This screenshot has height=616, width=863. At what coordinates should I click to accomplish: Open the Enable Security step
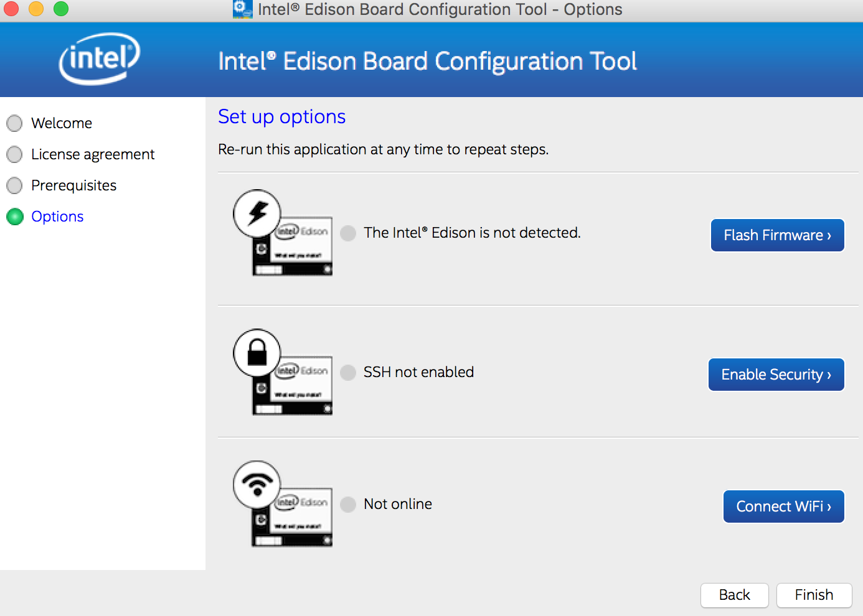point(776,375)
